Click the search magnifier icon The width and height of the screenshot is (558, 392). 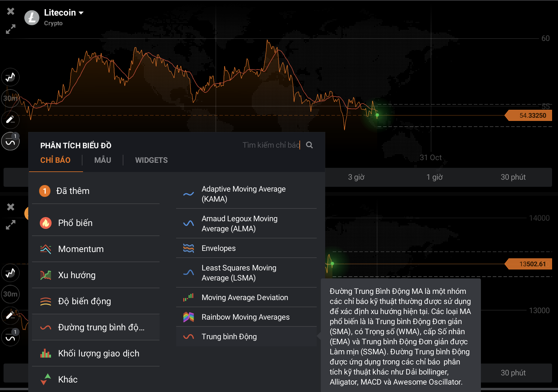(309, 145)
